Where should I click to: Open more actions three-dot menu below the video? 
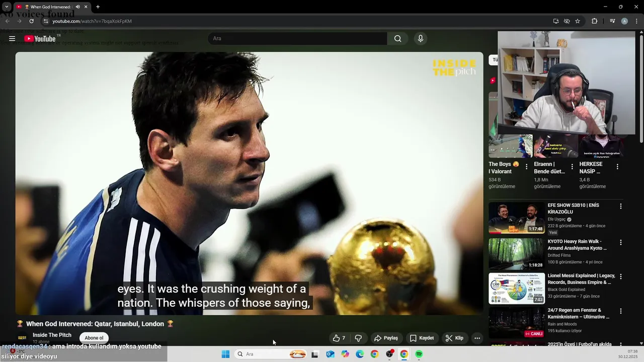pos(477,338)
